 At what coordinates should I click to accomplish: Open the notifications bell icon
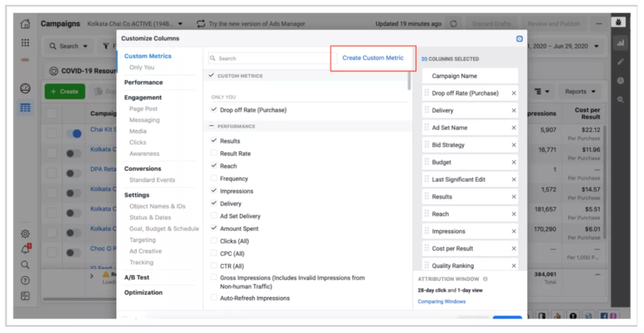coord(25,249)
